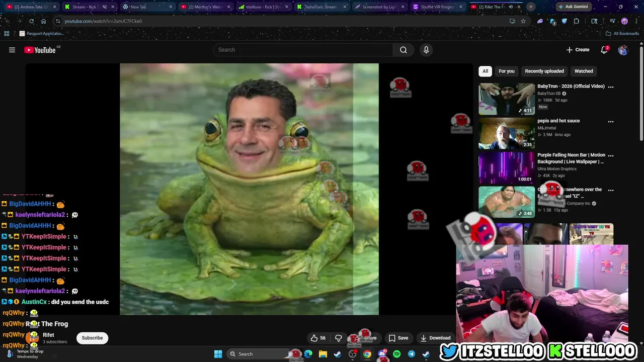Open the Temps to drop weather widget
Image resolution: width=644 pixels, height=362 pixels.
pos(25,354)
